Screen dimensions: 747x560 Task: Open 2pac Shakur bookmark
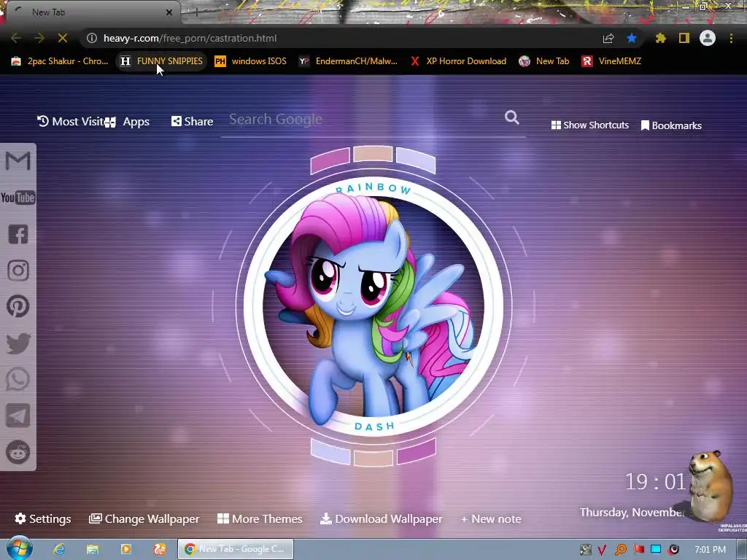tap(60, 61)
